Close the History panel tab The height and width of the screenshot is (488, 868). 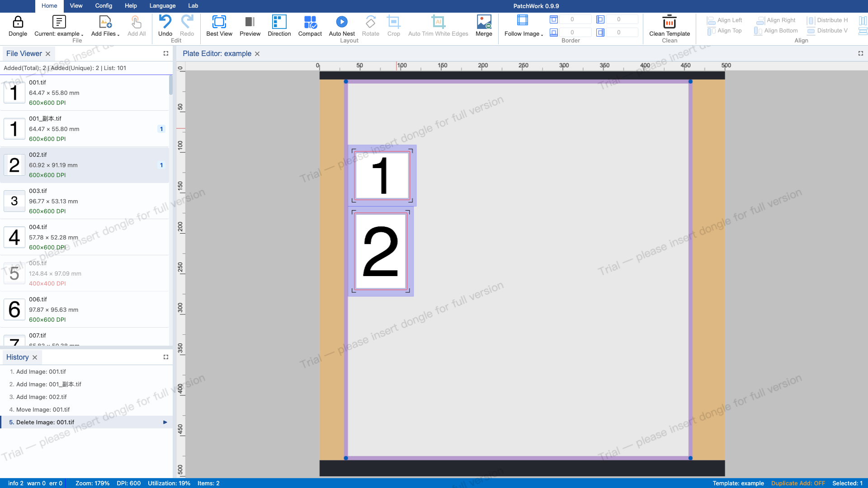35,357
